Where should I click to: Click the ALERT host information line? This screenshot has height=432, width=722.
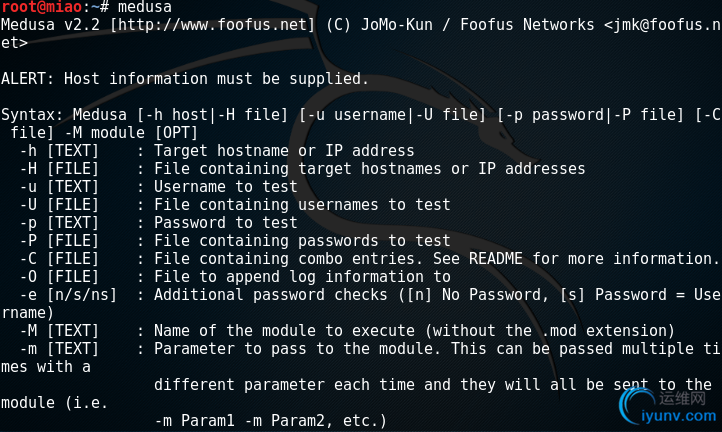(185, 79)
